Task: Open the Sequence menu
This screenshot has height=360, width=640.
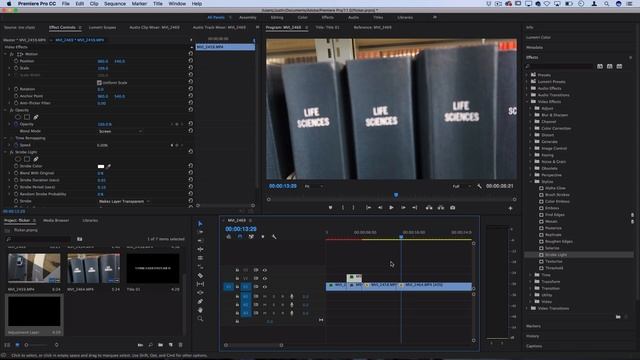Action: (115, 4)
